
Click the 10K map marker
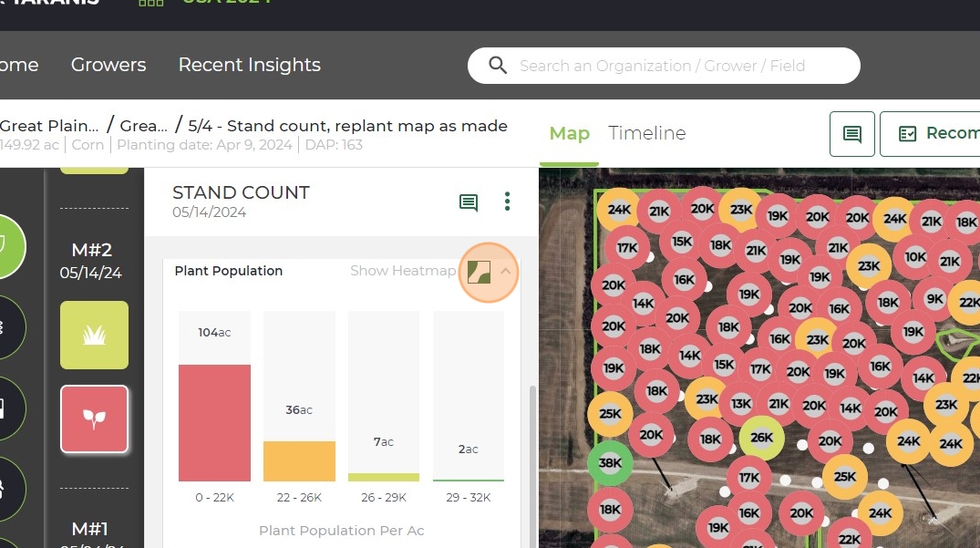click(915, 257)
